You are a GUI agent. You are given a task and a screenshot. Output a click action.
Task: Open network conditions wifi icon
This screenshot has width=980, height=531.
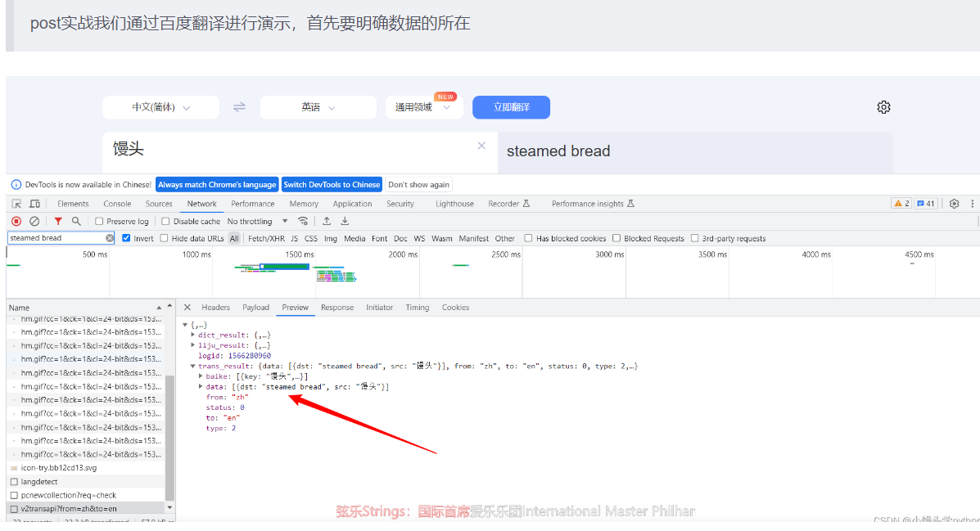pos(303,221)
